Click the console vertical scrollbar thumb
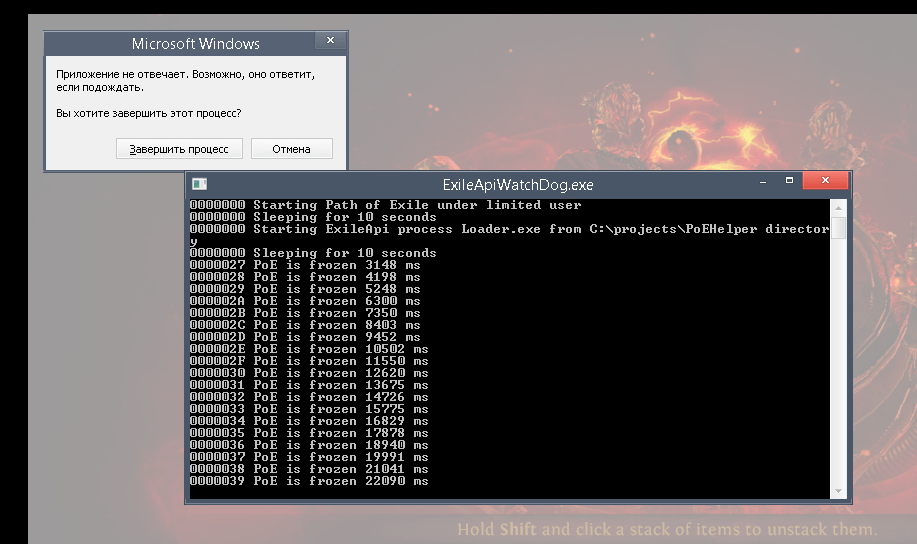 coord(839,228)
